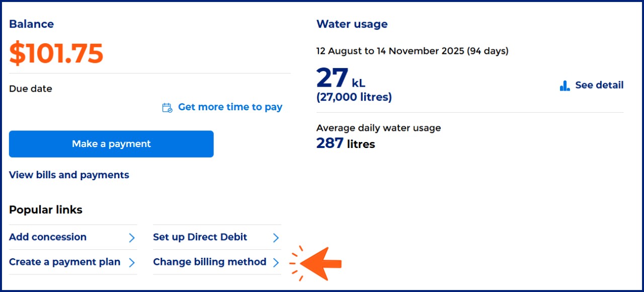Image resolution: width=644 pixels, height=292 pixels.
Task: Choose the Change billing method link
Action: click(210, 262)
